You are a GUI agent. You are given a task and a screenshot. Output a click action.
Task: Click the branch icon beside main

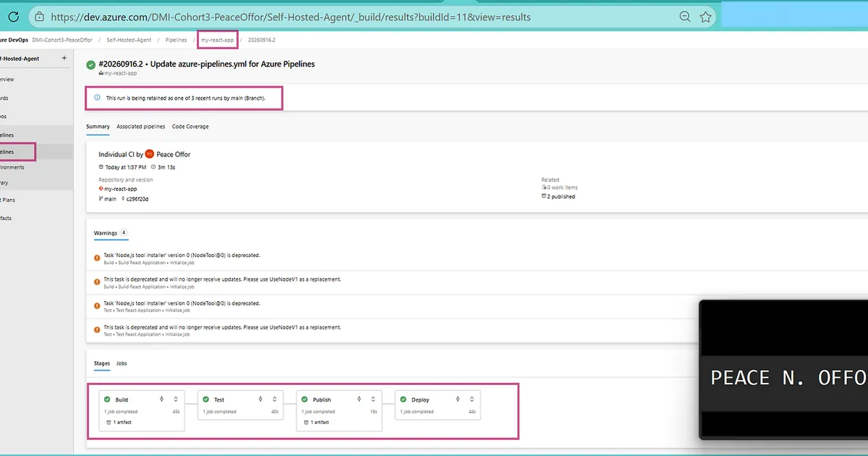coord(101,198)
